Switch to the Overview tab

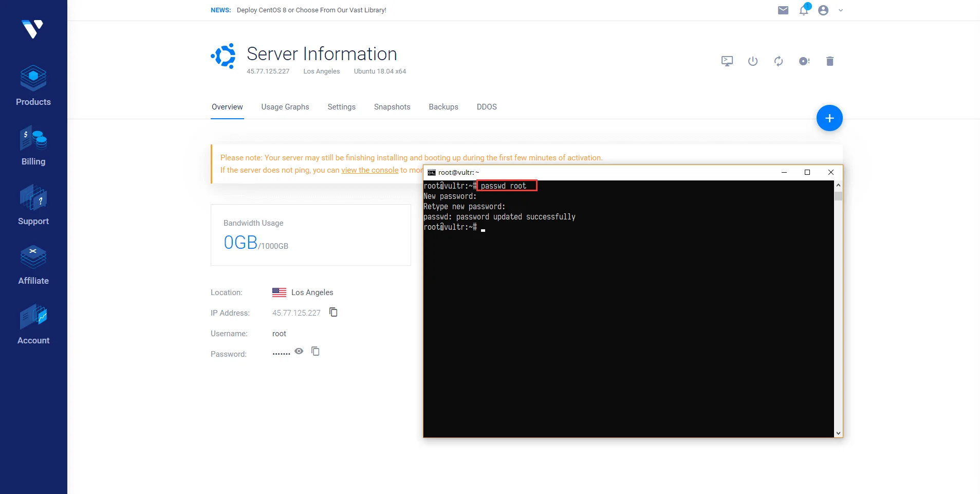pyautogui.click(x=227, y=107)
